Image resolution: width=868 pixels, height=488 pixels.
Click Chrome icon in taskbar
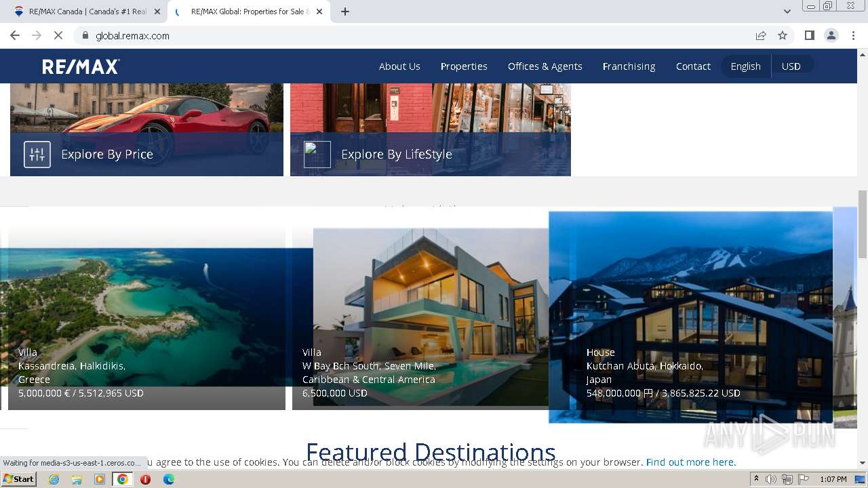(x=123, y=479)
